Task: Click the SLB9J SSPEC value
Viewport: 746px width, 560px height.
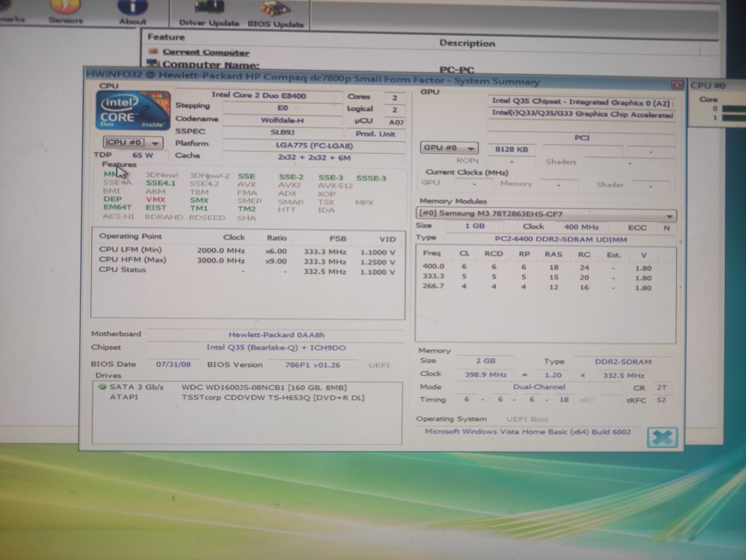Action: pyautogui.click(x=282, y=132)
